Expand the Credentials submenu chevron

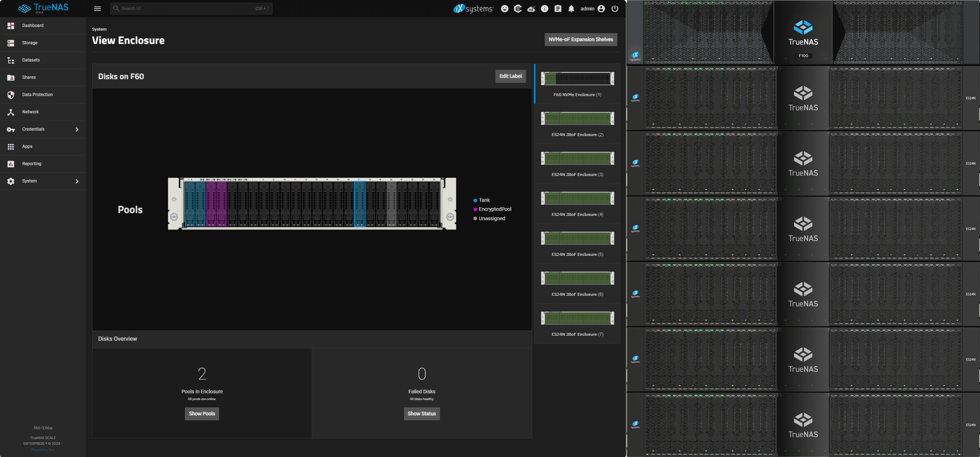(x=77, y=130)
